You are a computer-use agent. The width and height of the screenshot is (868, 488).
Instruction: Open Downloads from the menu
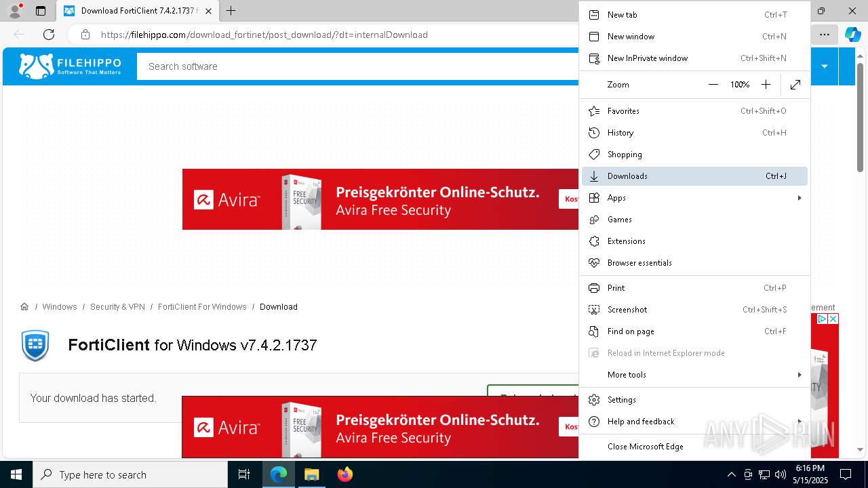(694, 176)
